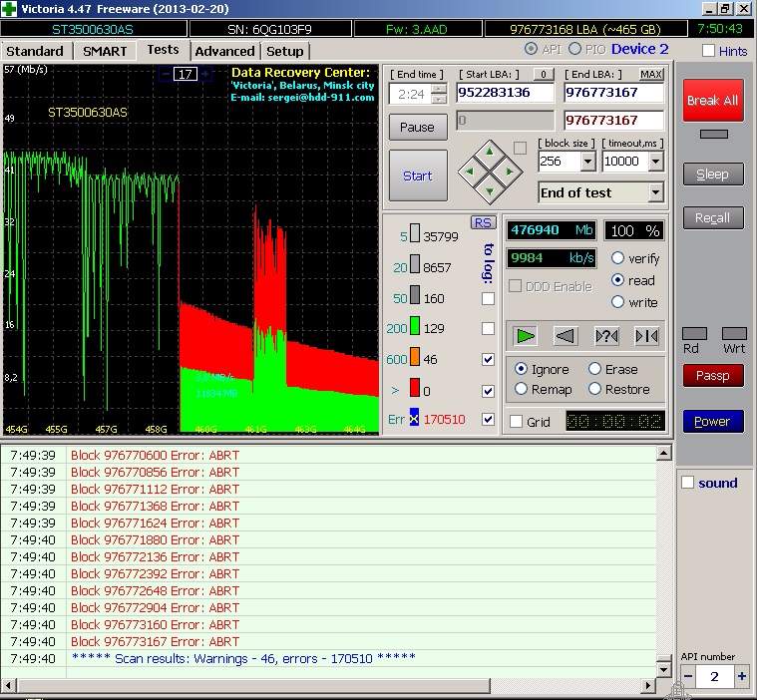
Task: Click the down arrow on the diamond pad
Action: (490, 191)
